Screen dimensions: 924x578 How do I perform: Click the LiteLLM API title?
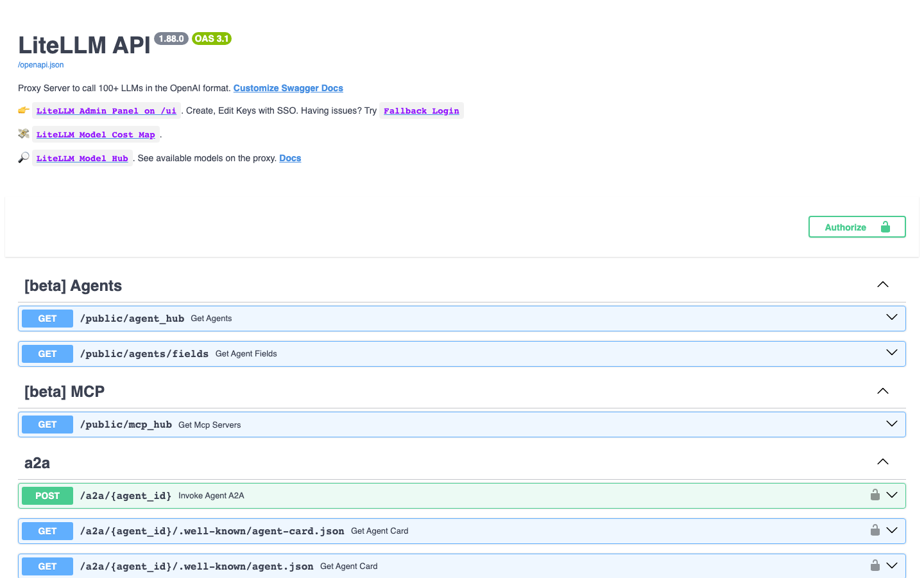(x=84, y=46)
